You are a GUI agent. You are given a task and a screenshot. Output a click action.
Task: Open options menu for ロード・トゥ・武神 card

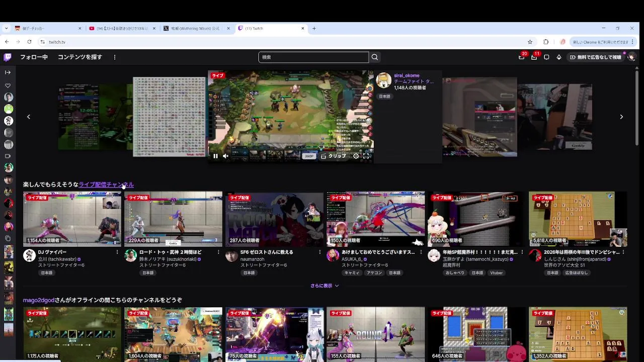[218, 252]
